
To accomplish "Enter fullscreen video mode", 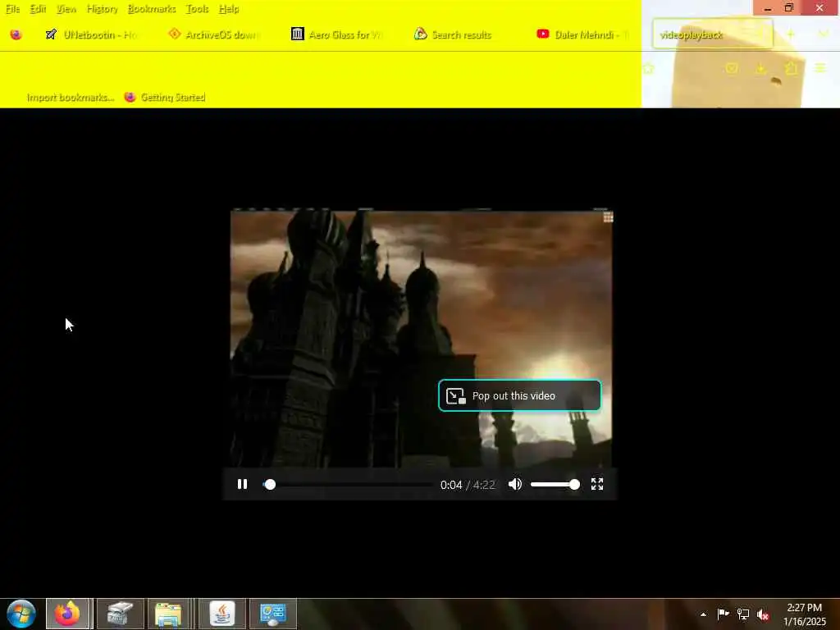I will 597,484.
